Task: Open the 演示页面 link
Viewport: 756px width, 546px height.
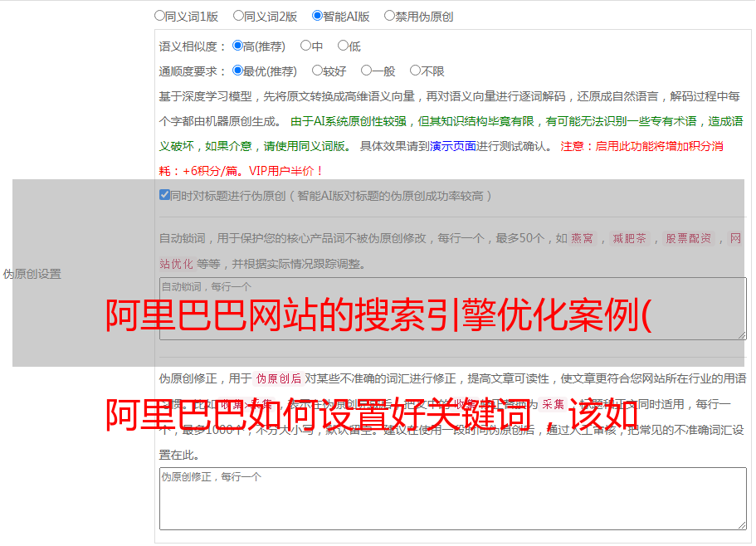Action: (x=452, y=146)
